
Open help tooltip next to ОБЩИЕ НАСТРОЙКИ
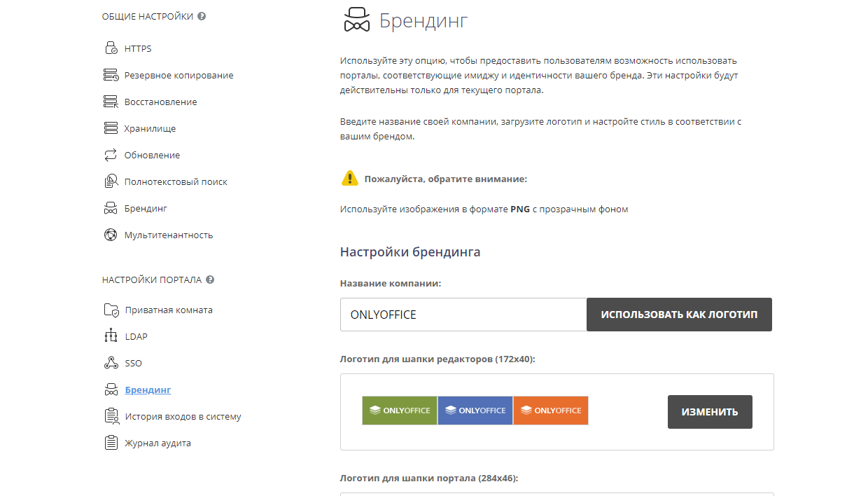pyautogui.click(x=202, y=16)
